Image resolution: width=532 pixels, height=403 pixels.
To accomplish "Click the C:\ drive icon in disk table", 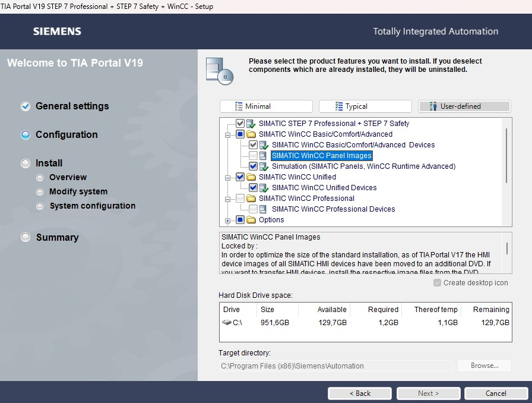I will 227,323.
